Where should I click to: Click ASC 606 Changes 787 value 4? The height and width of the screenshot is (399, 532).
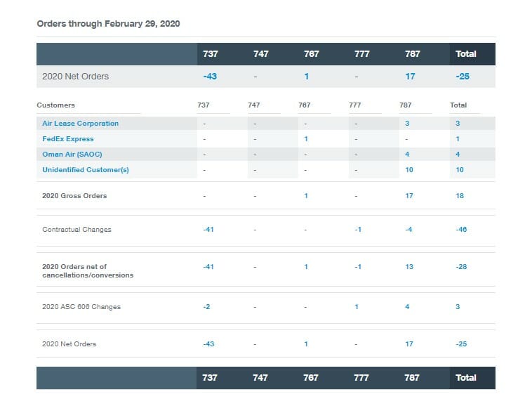coord(407,307)
